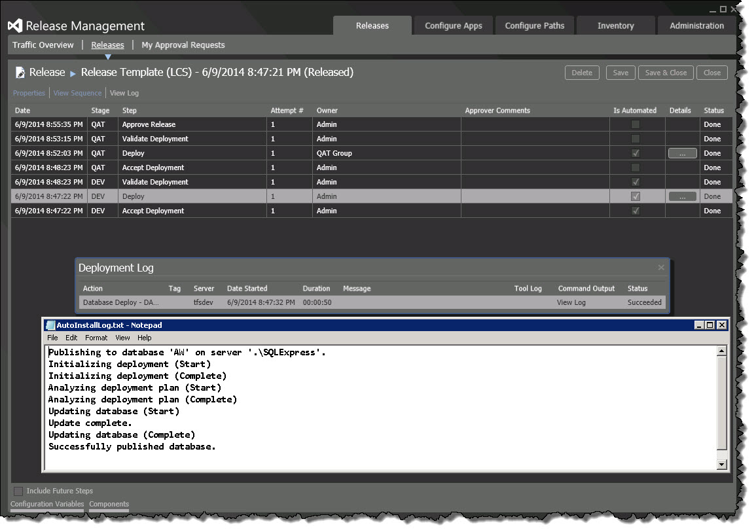This screenshot has height=532, width=756.
Task: Open View Log link in Command Output
Action: click(571, 302)
